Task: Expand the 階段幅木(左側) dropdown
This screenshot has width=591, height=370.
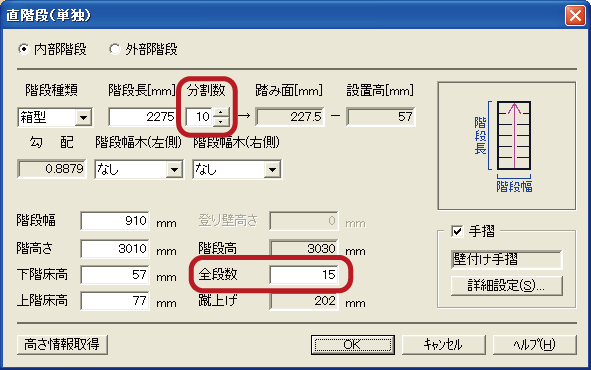Action: (x=174, y=170)
